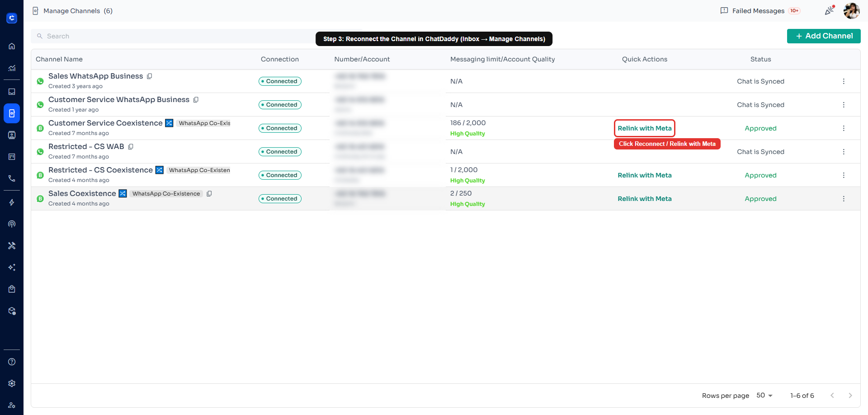Open the Team management sidebar icon
This screenshot has width=868, height=415.
click(12, 405)
